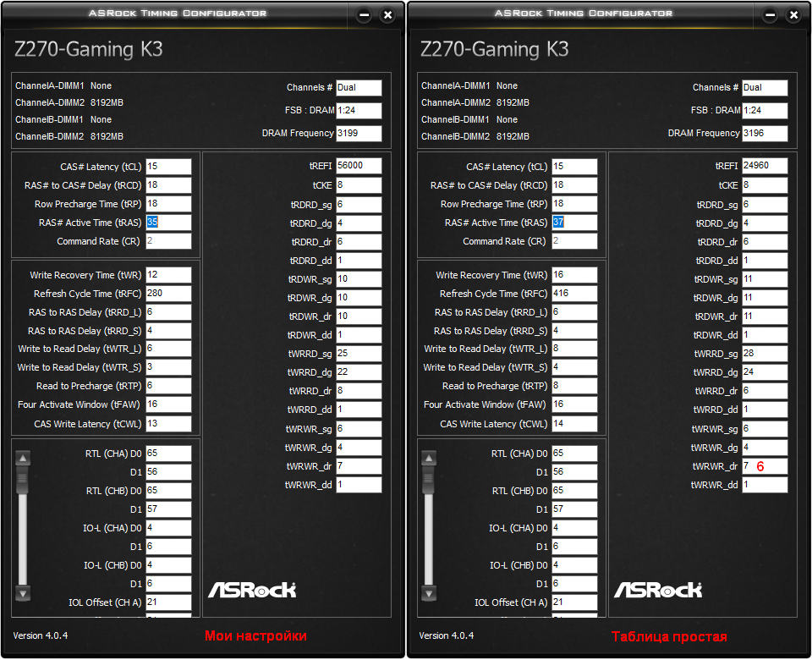Click Channels # field in left window
Image resolution: width=812 pixels, height=660 pixels.
pos(359,87)
